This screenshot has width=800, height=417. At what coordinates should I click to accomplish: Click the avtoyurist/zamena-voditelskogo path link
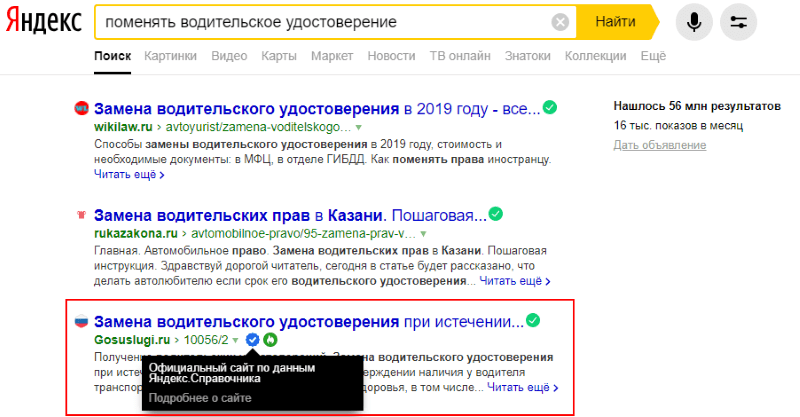pos(258,127)
